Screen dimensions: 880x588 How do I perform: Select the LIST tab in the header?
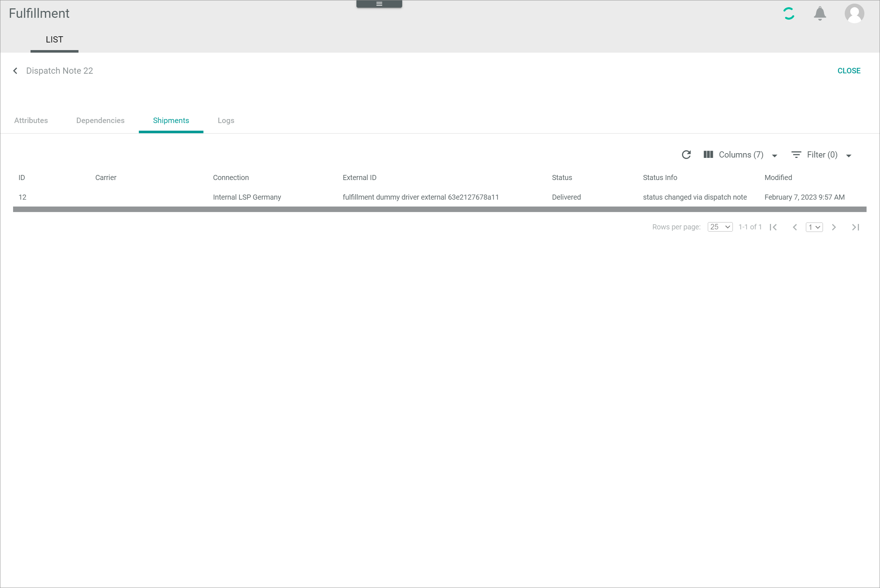55,40
